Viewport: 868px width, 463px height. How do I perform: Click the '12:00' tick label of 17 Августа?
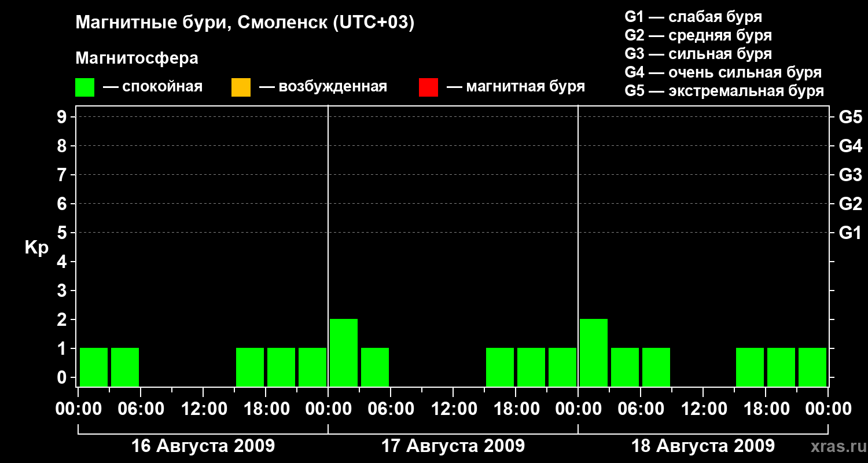(453, 409)
